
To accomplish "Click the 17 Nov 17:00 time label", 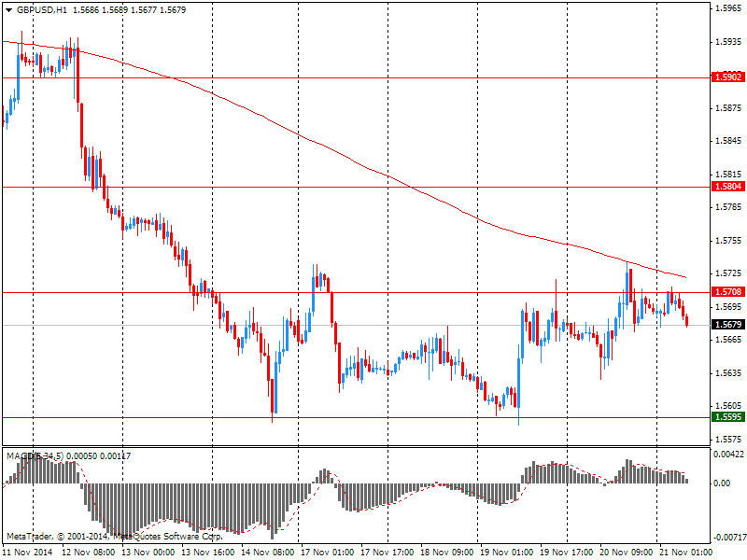I will tap(388, 553).
